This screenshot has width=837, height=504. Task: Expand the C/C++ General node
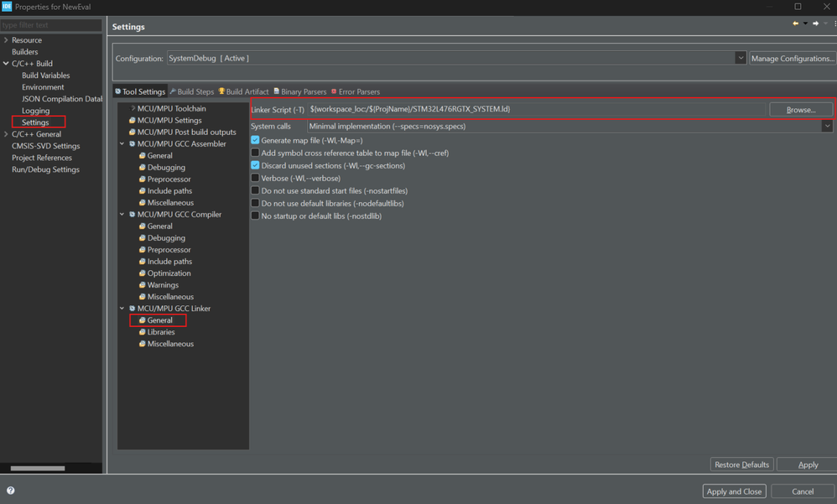coord(6,134)
